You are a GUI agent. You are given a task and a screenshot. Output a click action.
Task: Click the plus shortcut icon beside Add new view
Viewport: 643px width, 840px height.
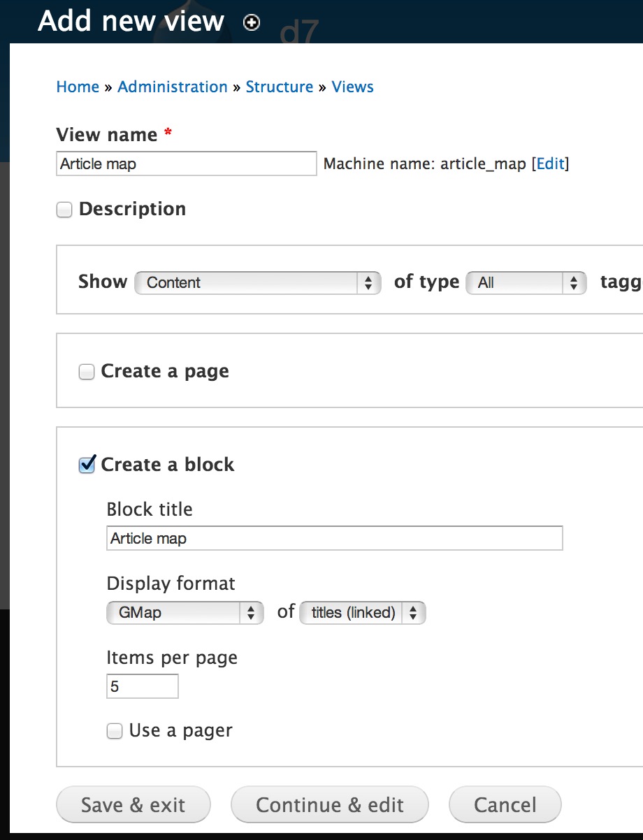coord(252,23)
